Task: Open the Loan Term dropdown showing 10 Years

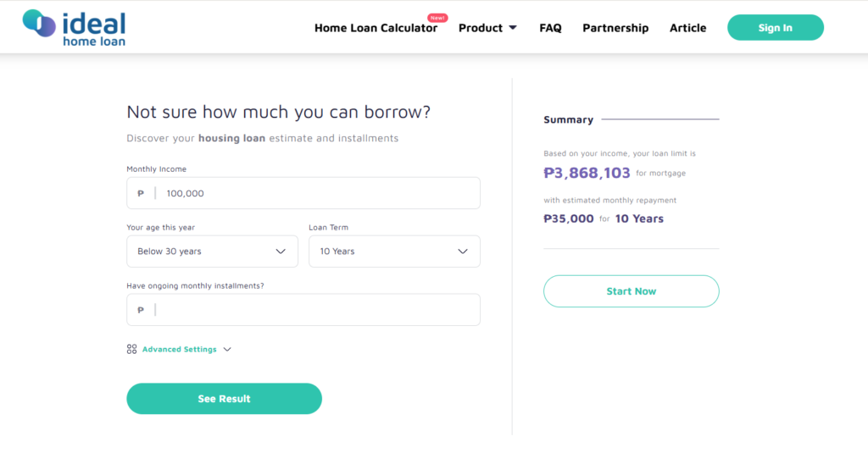Action: [x=394, y=251]
